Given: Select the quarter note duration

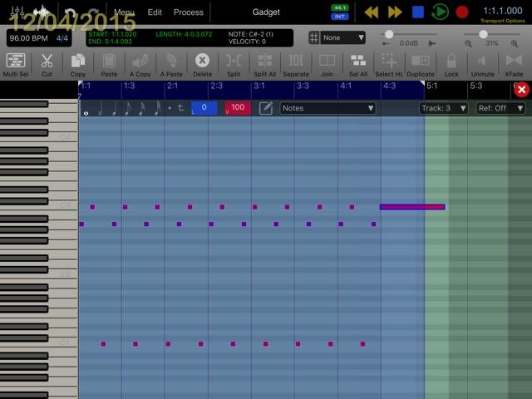Looking at the screenshot, I should [115, 109].
